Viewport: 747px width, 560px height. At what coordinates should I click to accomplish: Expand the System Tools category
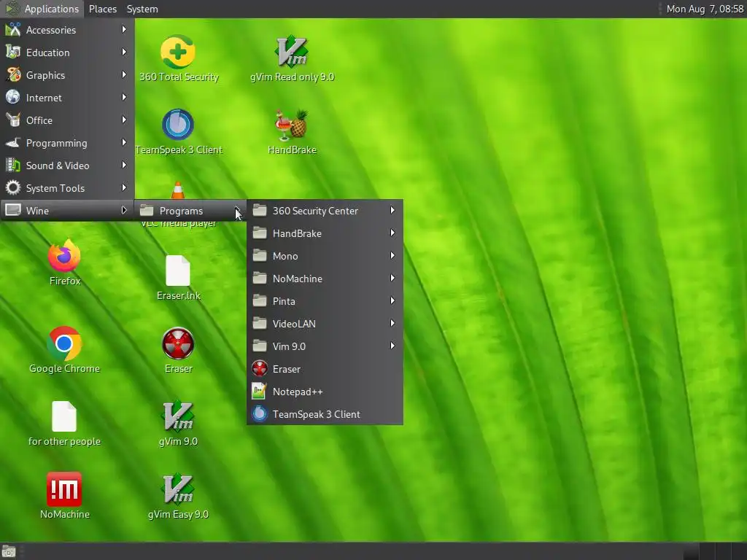click(x=67, y=188)
